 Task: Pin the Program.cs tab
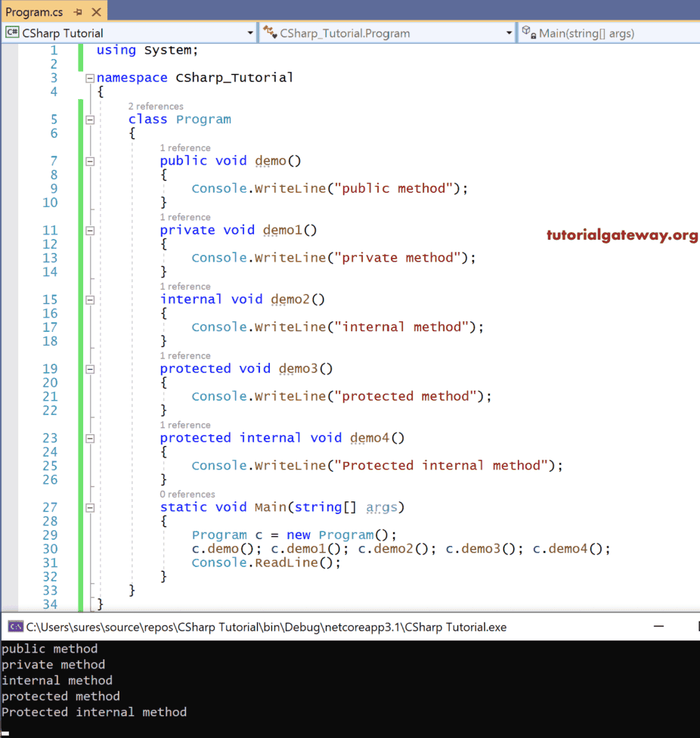[x=78, y=12]
